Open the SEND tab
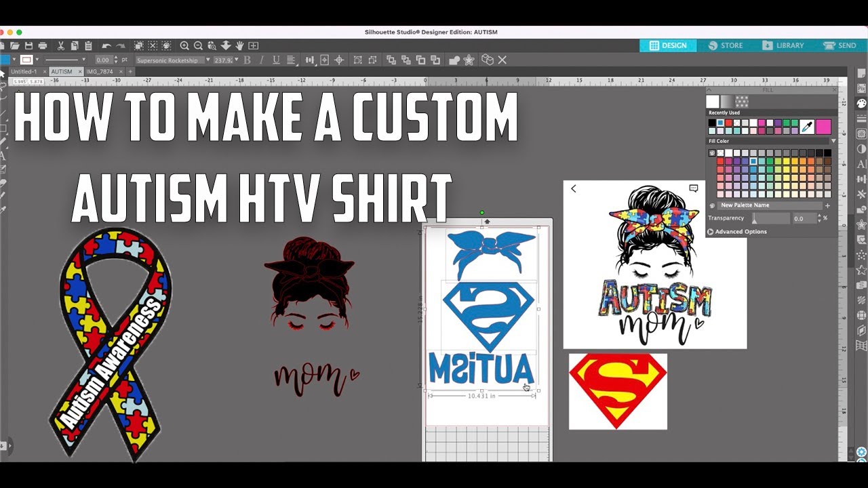868x488 pixels. tap(840, 45)
